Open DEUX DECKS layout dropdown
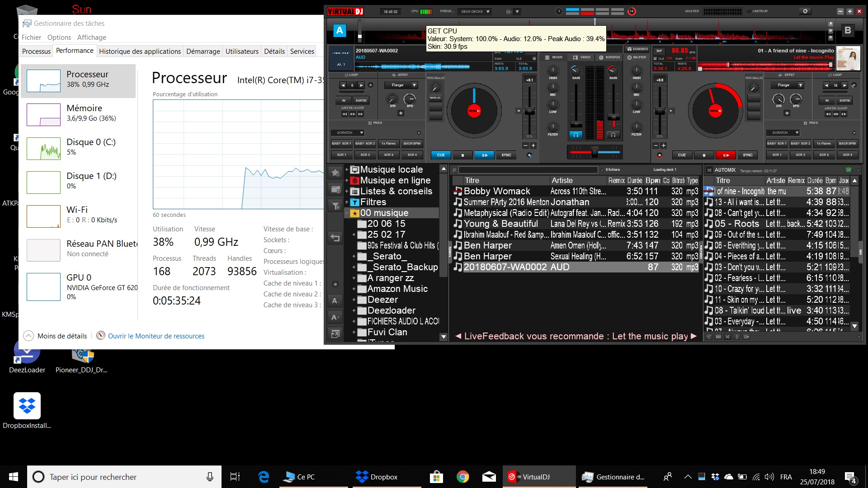The height and width of the screenshot is (488, 868). [475, 12]
